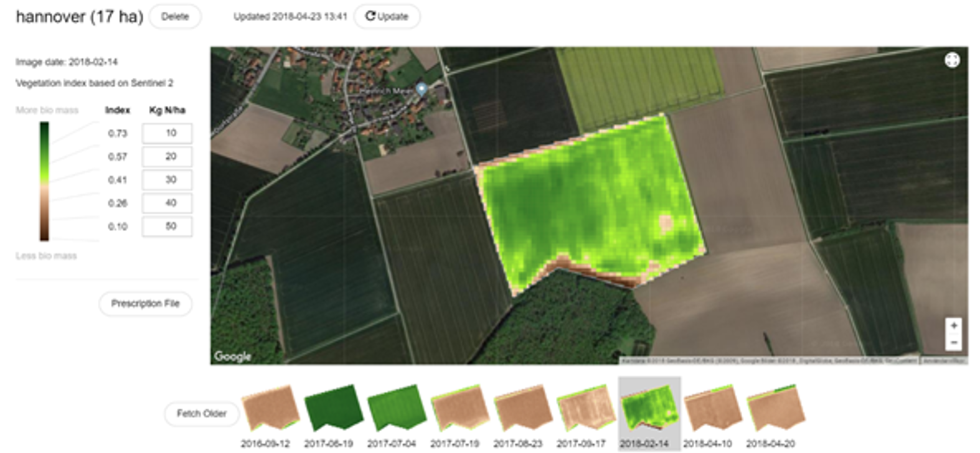The height and width of the screenshot is (453, 980).
Task: Toggle fullscreen map view icon
Action: 952,60
